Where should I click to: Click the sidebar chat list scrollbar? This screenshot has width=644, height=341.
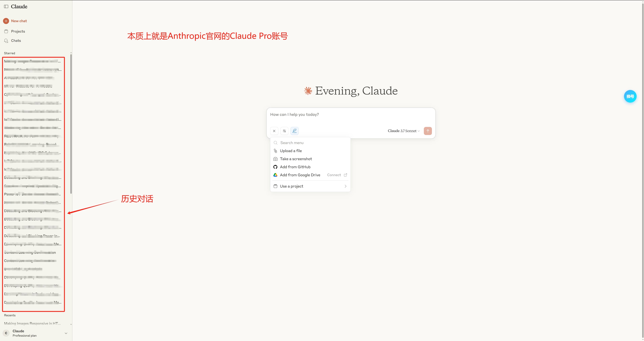[71, 124]
